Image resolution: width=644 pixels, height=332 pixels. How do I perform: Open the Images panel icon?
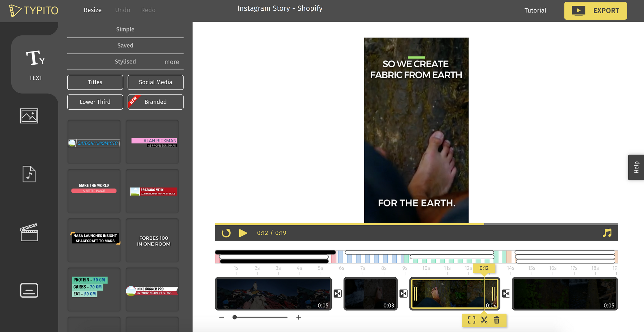tap(29, 116)
